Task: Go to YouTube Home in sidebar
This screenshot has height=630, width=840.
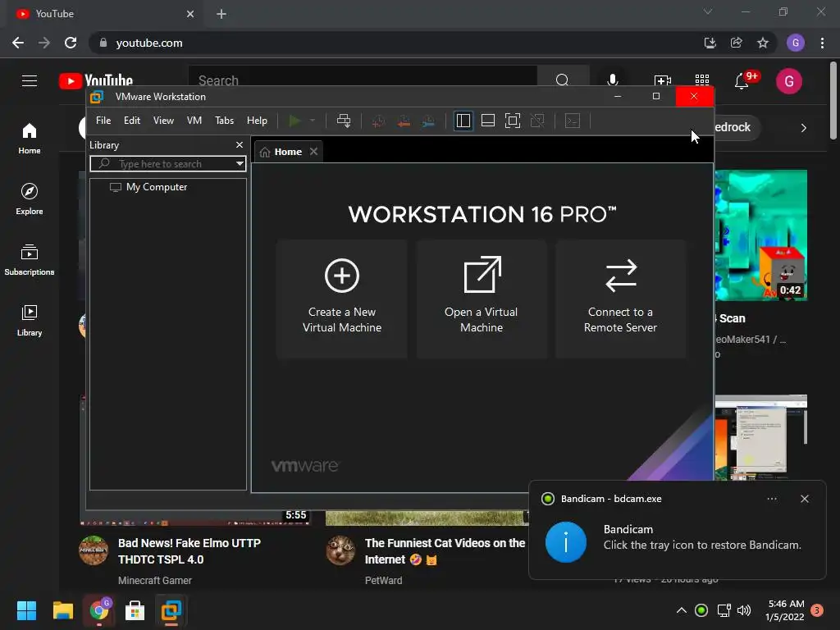Action: coord(30,139)
